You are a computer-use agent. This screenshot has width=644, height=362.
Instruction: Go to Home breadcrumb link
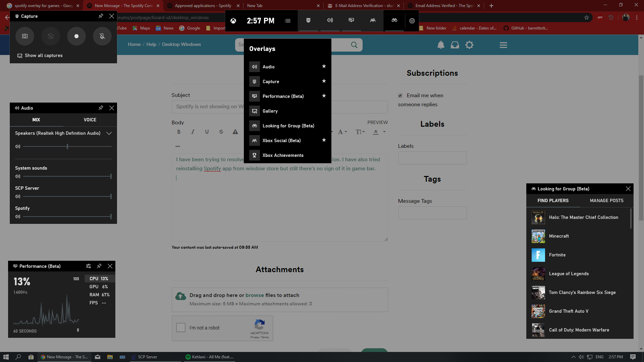[x=134, y=44]
